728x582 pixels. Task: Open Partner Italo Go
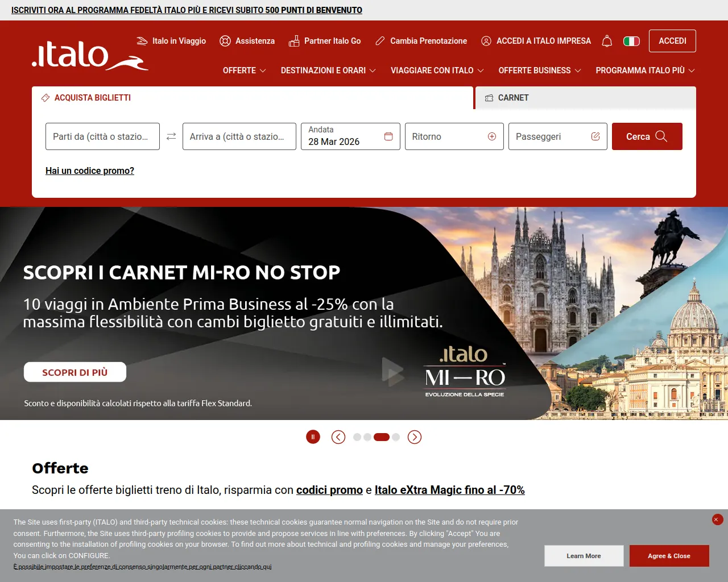point(325,41)
